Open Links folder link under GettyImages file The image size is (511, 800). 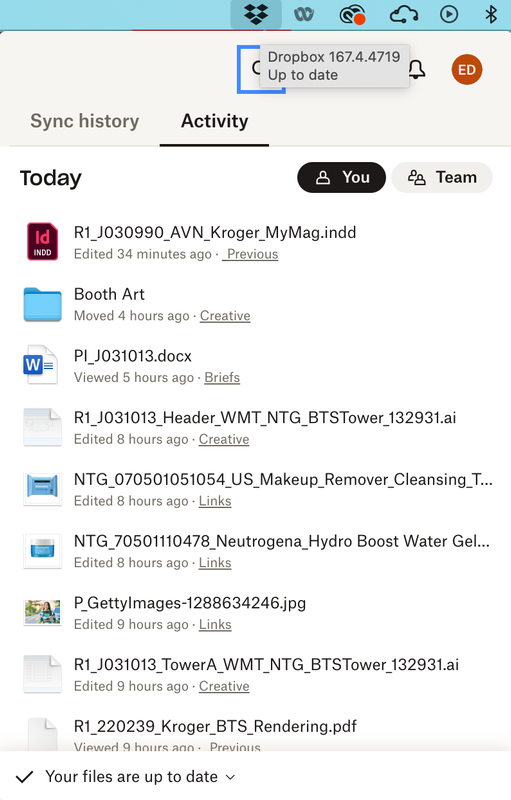click(215, 624)
